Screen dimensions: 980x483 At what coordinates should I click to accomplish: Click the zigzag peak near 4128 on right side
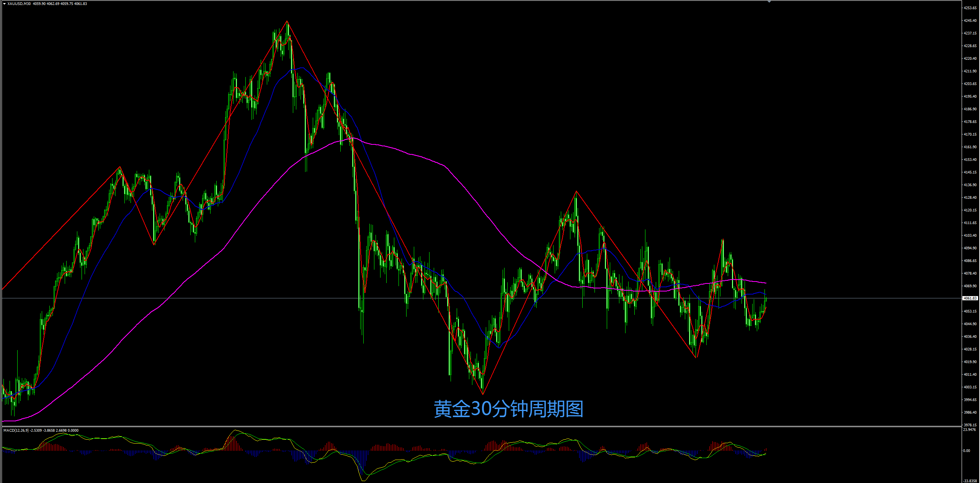(x=577, y=191)
